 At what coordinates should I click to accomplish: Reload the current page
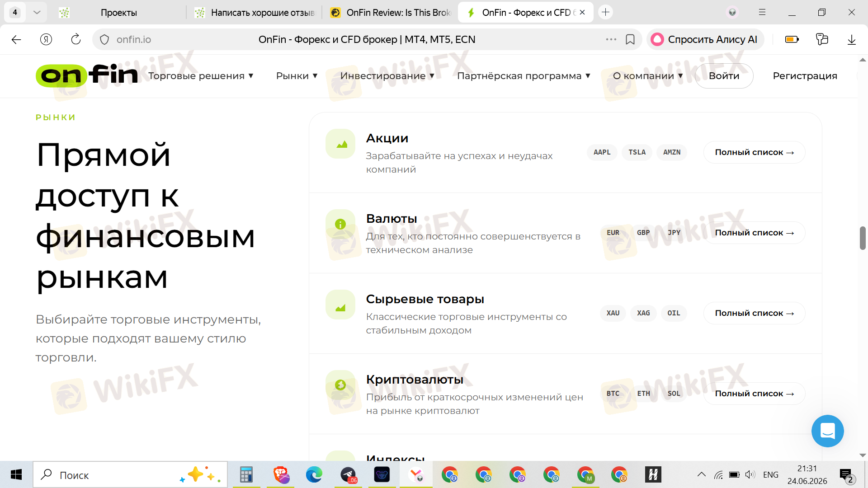(x=76, y=40)
